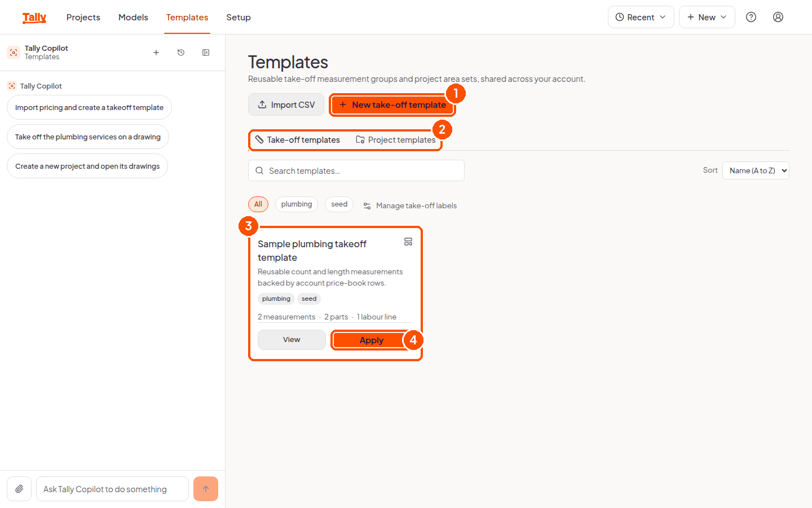The image size is (812, 508).
Task: Click the send message arrow button
Action: (206, 489)
